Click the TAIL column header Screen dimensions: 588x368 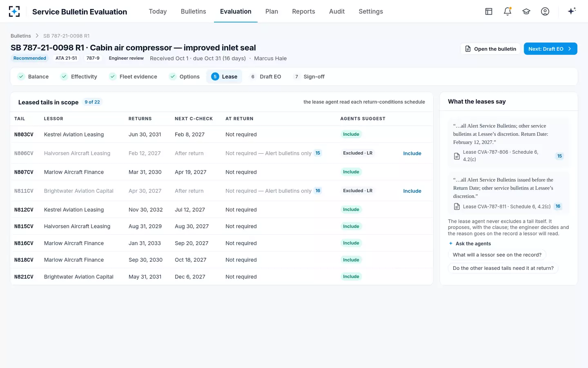coord(20,119)
